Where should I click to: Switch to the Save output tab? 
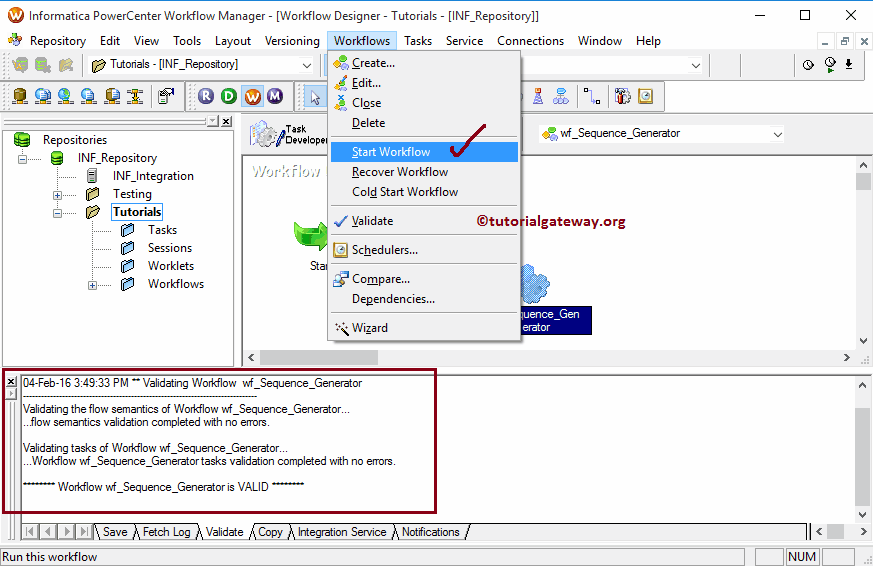coord(115,532)
